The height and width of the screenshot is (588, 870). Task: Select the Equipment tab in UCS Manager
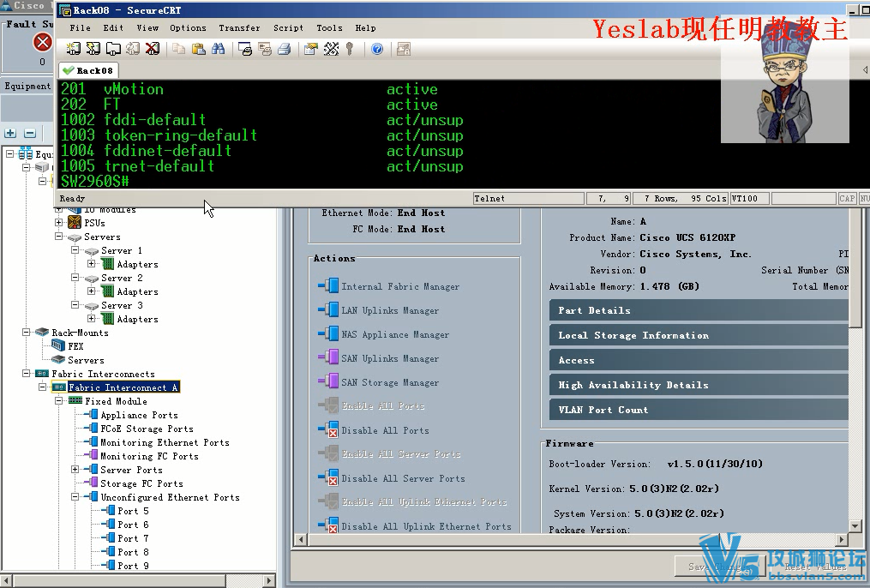(x=27, y=86)
